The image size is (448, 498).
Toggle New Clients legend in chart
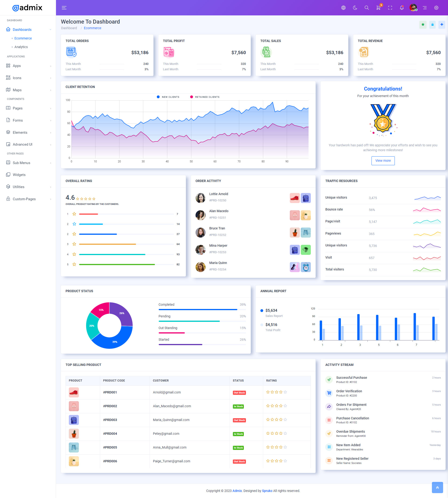(168, 97)
